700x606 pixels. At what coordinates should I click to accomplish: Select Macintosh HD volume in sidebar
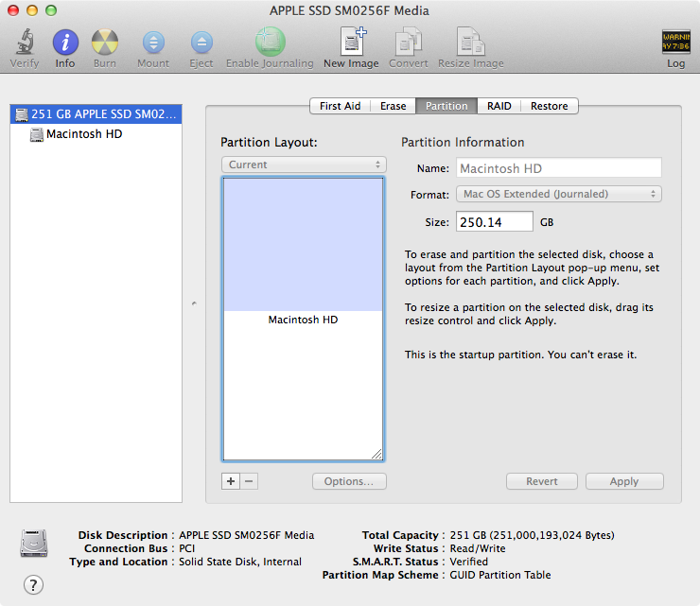96,134
